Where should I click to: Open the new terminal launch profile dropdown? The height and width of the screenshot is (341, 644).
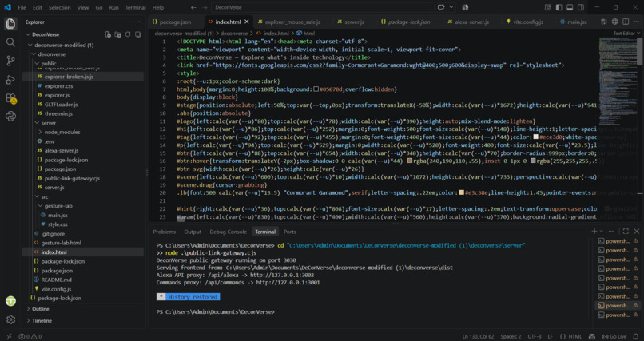pyautogui.click(x=602, y=232)
